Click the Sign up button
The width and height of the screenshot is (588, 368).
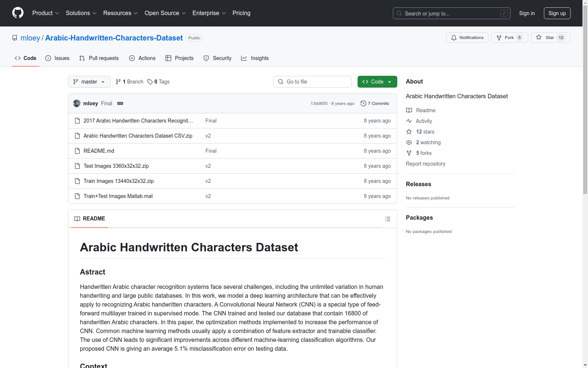[x=557, y=13]
